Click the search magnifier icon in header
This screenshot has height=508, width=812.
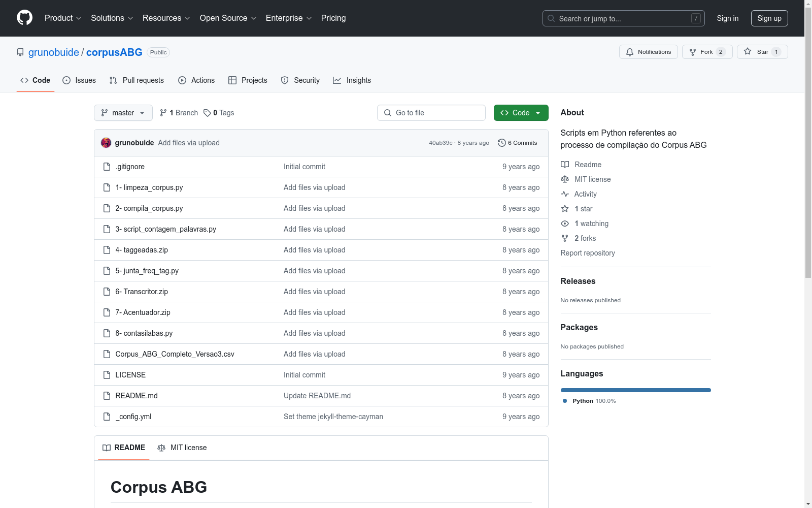tap(551, 18)
